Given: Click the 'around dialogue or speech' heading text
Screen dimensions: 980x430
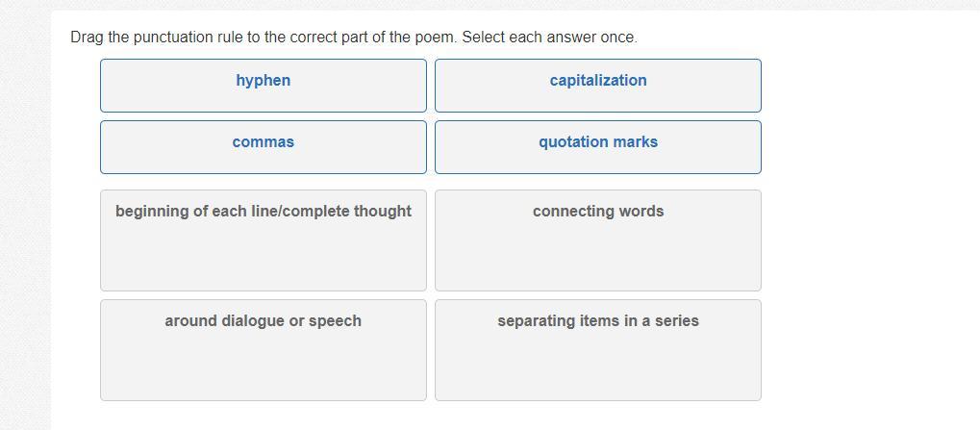Looking at the screenshot, I should point(263,321).
